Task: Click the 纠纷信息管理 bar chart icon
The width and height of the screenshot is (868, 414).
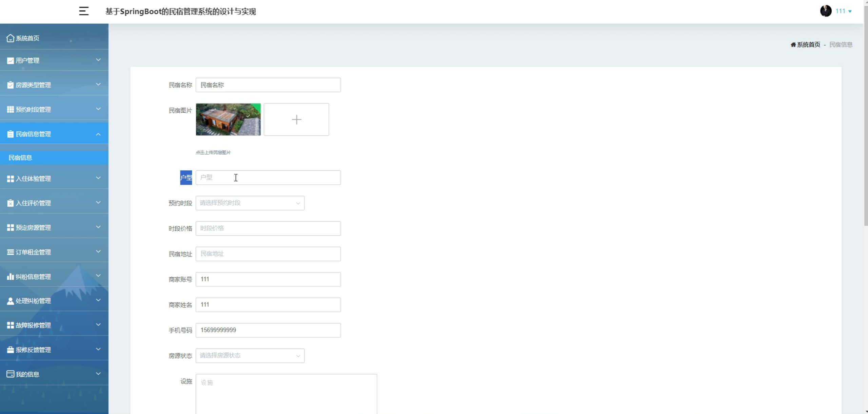Action: click(x=10, y=277)
